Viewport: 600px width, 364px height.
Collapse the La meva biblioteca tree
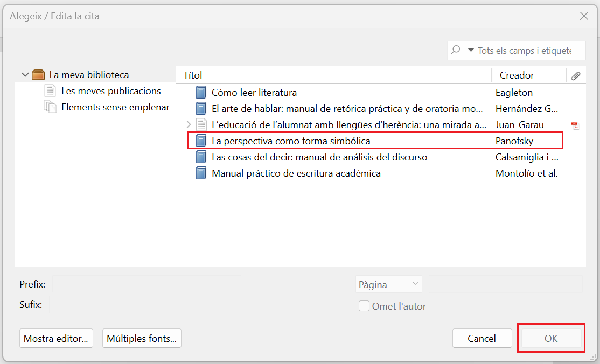click(25, 75)
